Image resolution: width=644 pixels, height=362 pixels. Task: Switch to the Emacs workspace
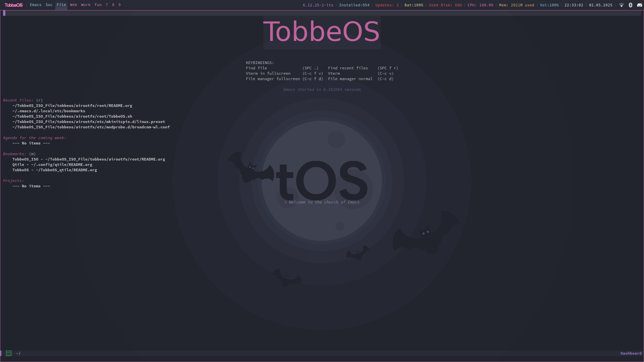pyautogui.click(x=36, y=5)
